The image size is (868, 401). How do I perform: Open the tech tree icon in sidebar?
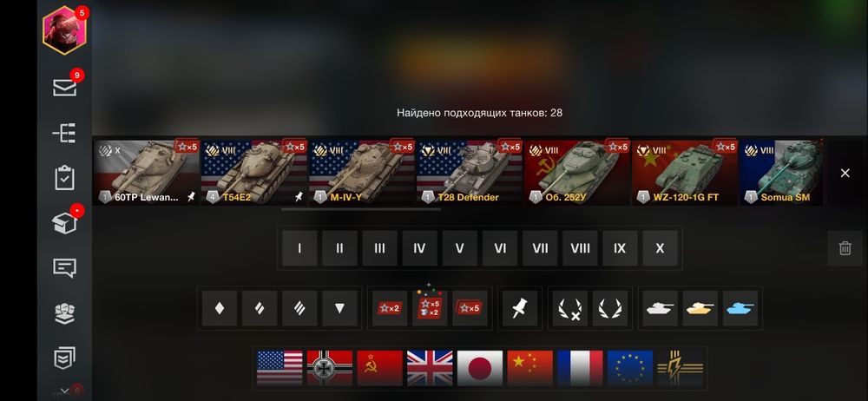click(65, 133)
